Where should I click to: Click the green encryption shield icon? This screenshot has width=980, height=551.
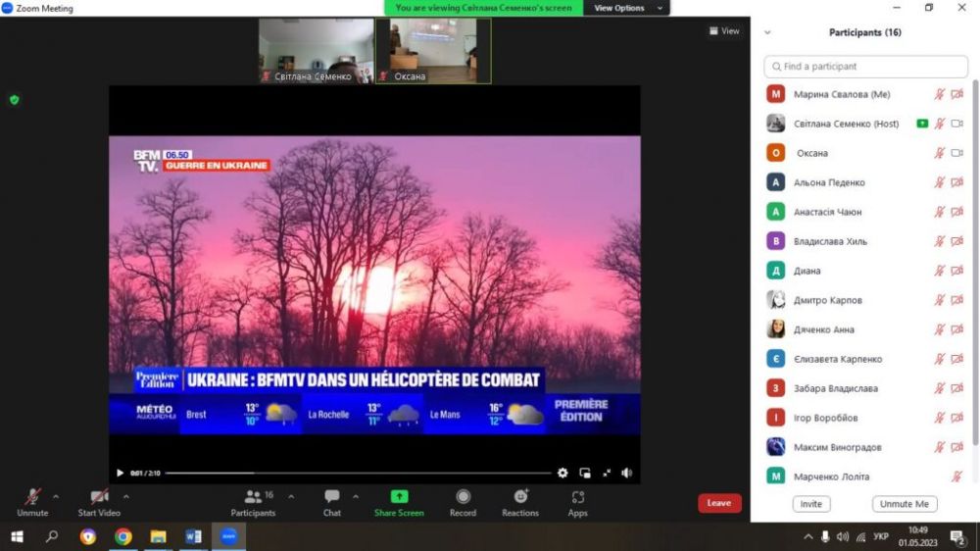15,99
